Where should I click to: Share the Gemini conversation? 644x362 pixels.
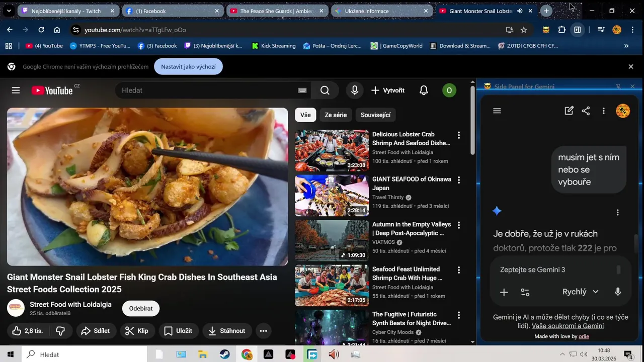point(586,111)
